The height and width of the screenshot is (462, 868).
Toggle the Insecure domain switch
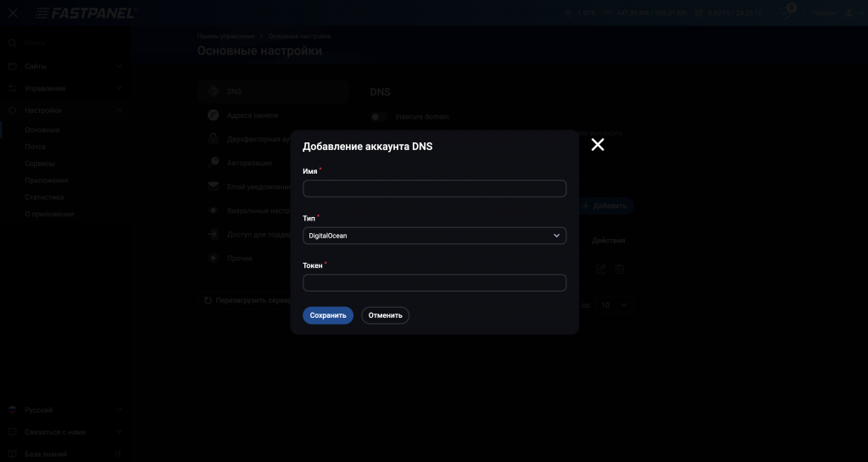[379, 117]
